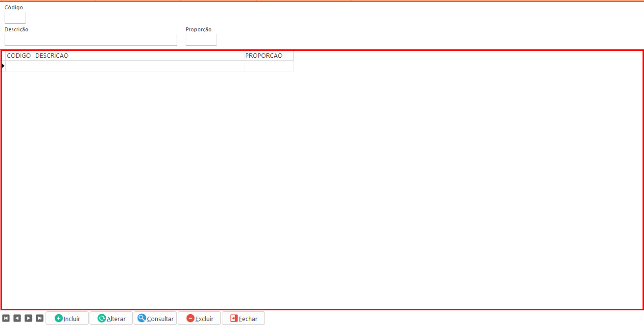Click the Incluir button

pos(67,318)
